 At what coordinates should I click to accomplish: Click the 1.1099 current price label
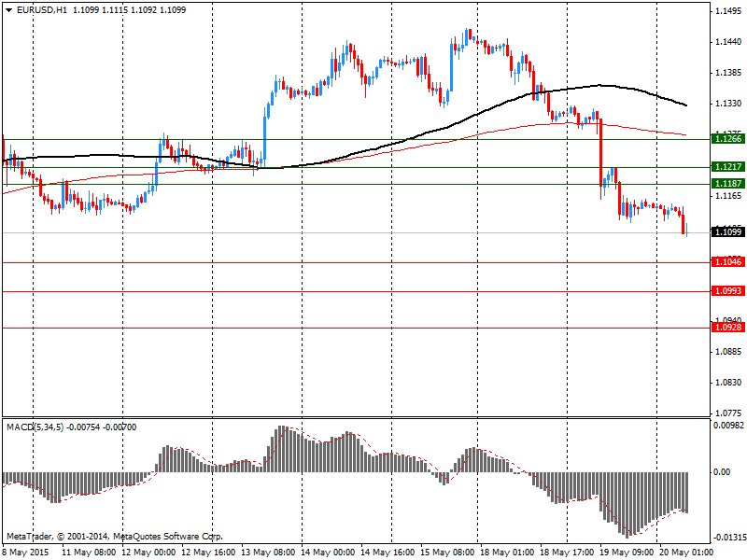click(x=728, y=231)
